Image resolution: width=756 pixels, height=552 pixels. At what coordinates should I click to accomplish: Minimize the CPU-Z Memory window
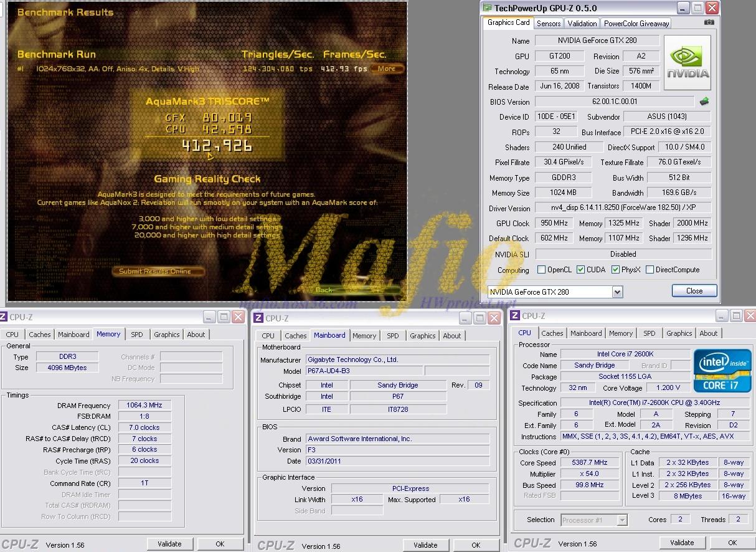tap(209, 316)
